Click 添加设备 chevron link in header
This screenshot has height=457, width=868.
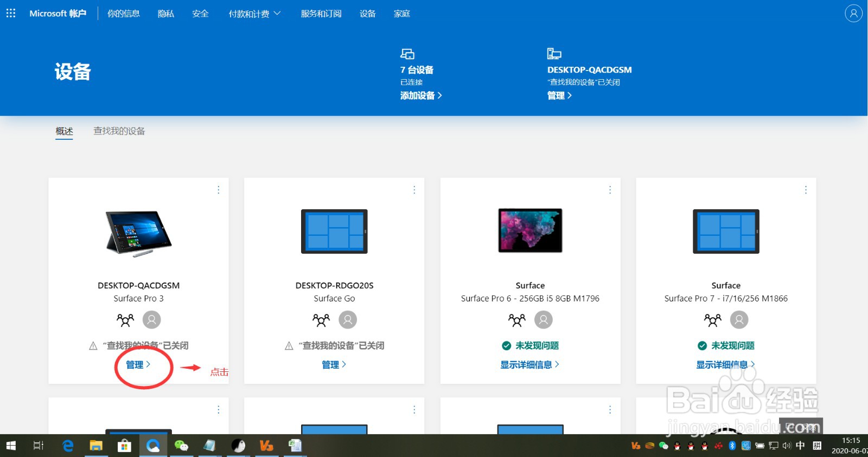coord(421,95)
